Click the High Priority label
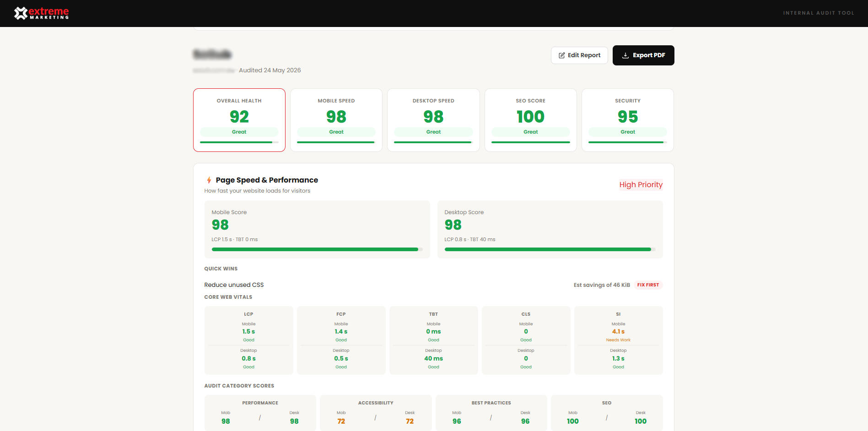 641,185
